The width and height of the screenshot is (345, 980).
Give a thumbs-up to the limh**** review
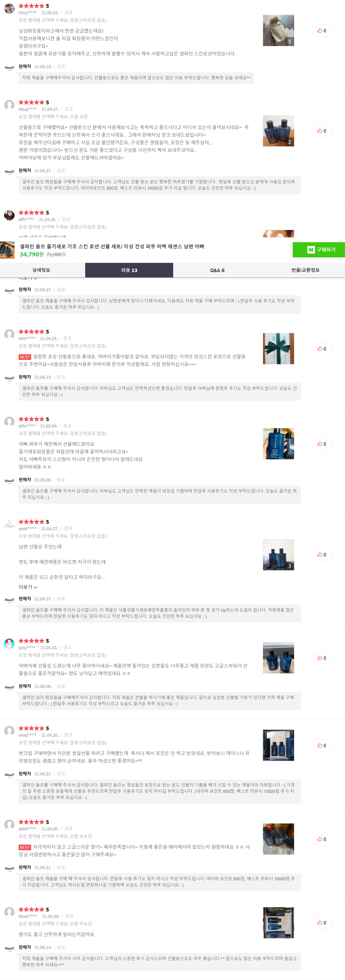(x=322, y=349)
